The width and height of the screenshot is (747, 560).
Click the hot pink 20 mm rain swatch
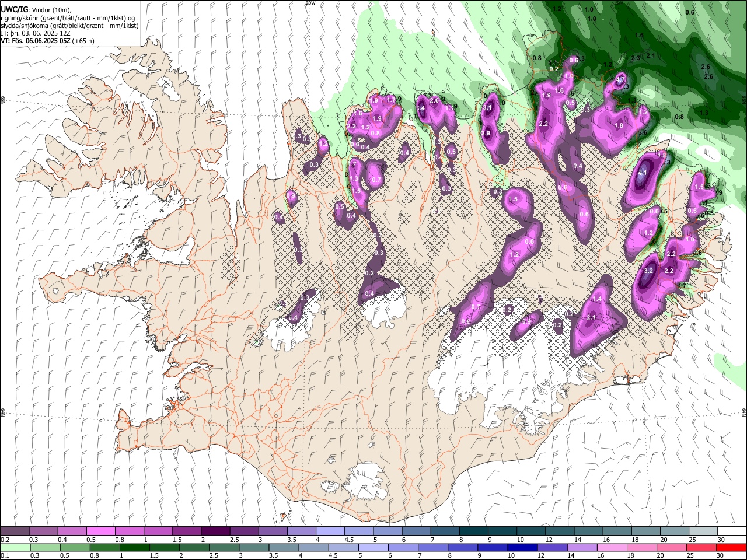tap(672, 547)
